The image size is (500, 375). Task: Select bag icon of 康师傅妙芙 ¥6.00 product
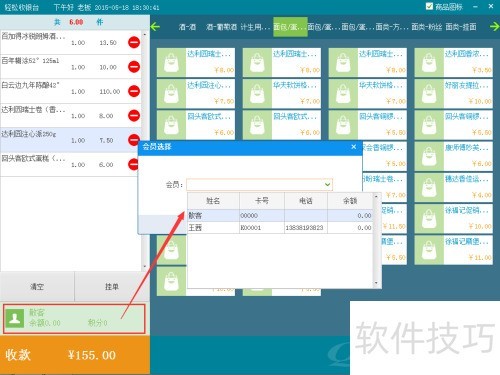[429, 156]
